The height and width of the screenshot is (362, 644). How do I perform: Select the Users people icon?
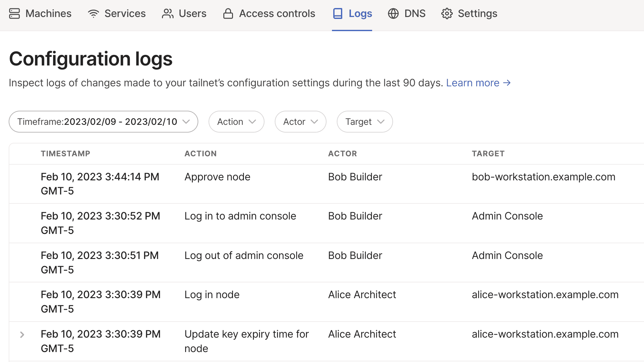(167, 13)
